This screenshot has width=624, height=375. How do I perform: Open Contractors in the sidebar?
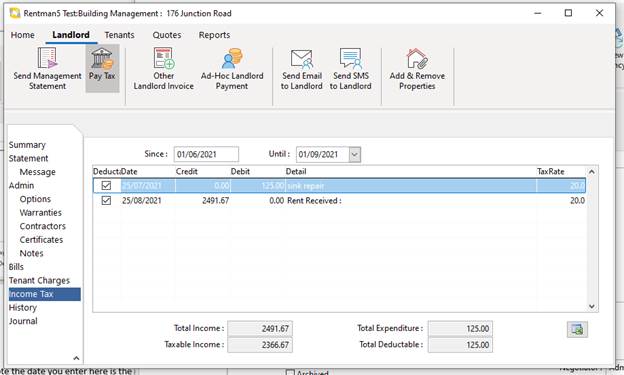(x=43, y=226)
